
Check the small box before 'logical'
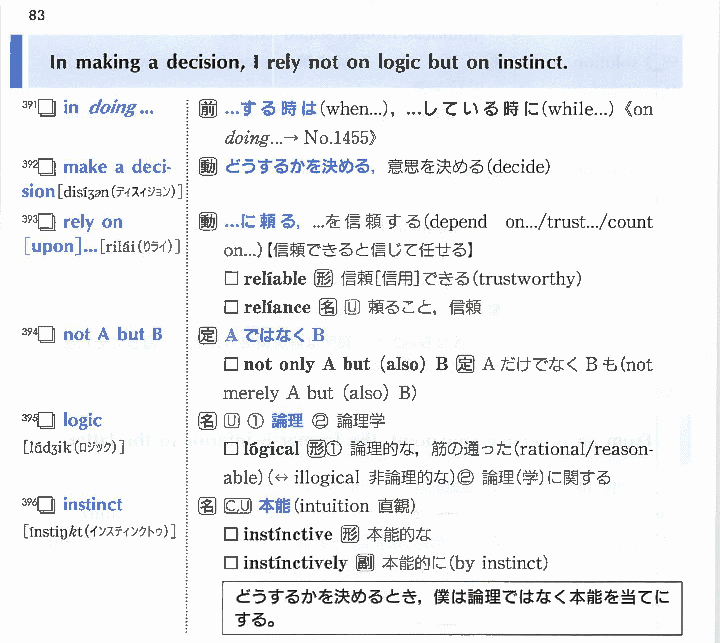tap(231, 450)
